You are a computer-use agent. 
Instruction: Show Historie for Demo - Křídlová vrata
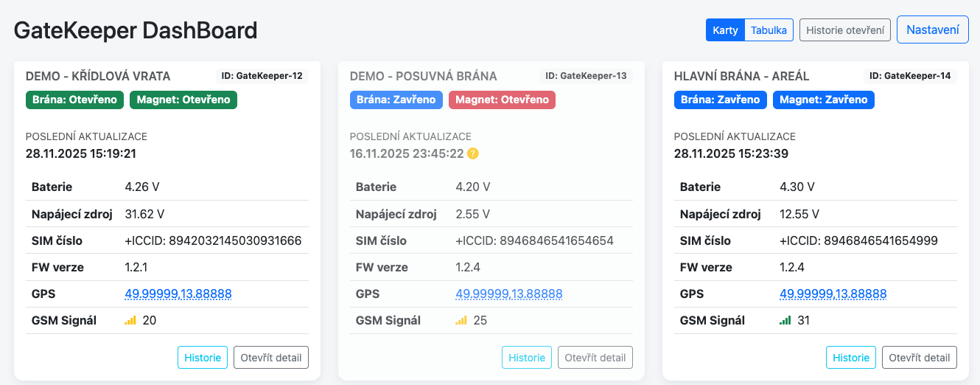pos(202,358)
